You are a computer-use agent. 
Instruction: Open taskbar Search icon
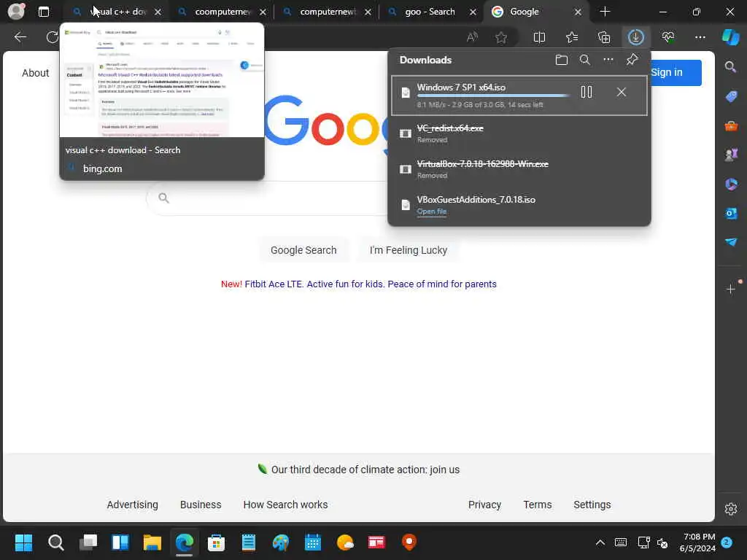(x=55, y=542)
